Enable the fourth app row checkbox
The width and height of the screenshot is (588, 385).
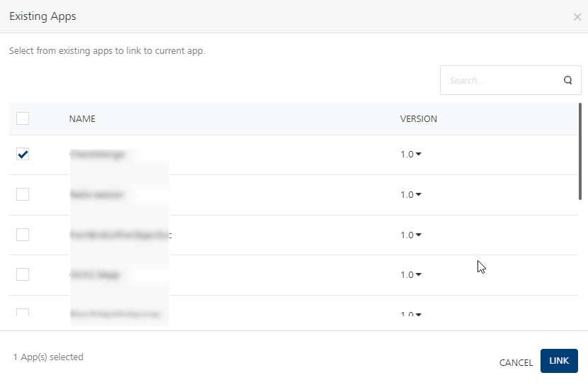(x=23, y=274)
